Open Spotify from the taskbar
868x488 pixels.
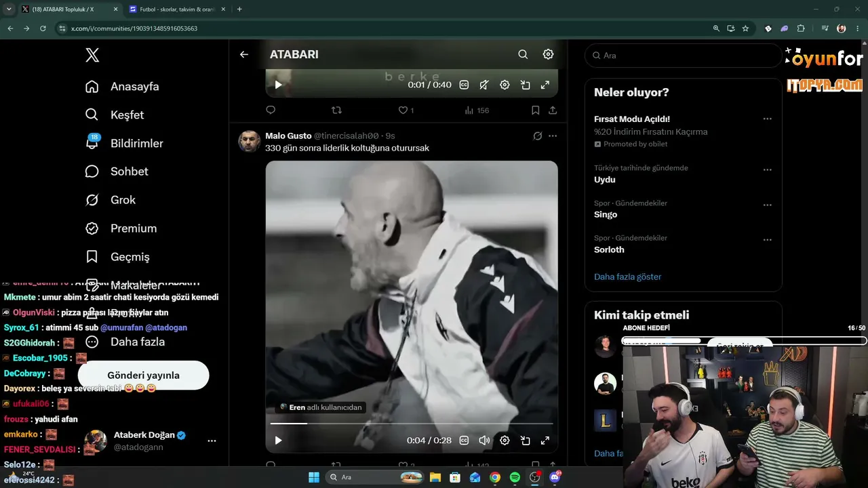coord(515,477)
